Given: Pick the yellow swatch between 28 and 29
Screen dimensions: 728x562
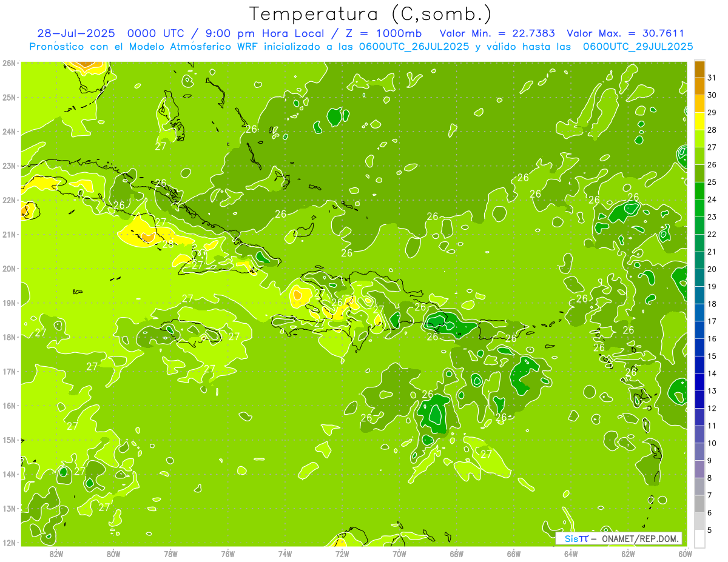Looking at the screenshot, I should tap(699, 121).
